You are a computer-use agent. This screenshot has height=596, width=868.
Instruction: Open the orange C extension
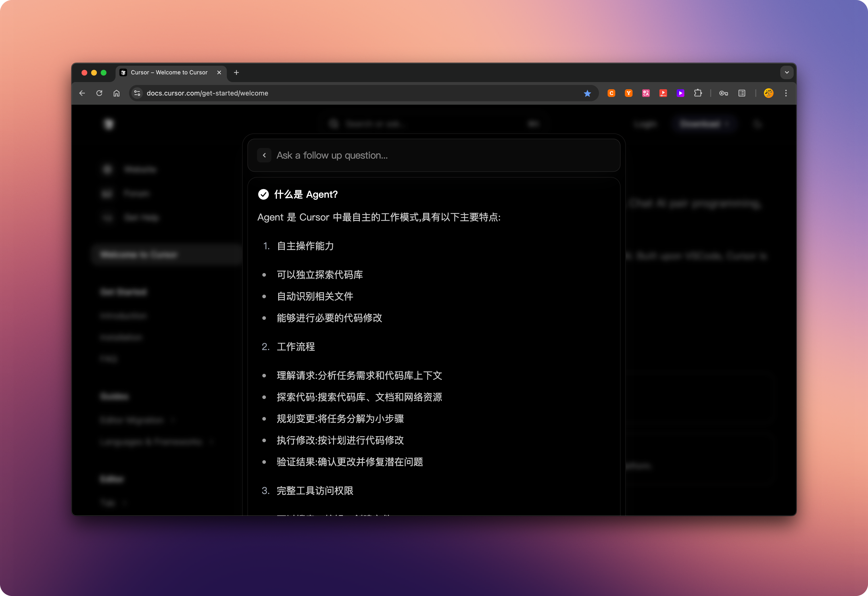click(x=611, y=93)
